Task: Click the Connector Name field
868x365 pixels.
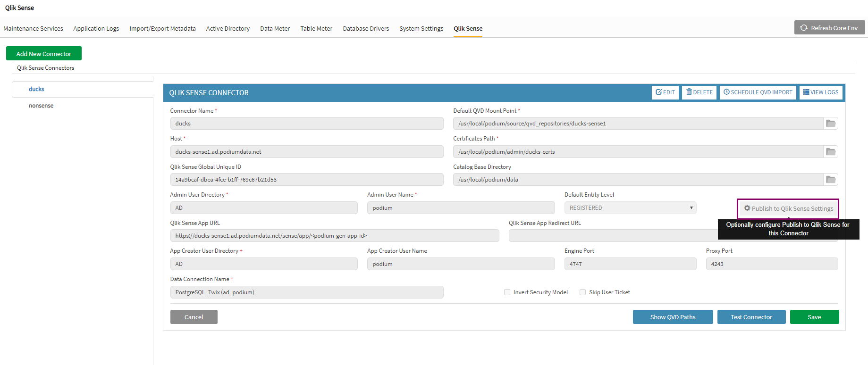Action: tap(307, 124)
